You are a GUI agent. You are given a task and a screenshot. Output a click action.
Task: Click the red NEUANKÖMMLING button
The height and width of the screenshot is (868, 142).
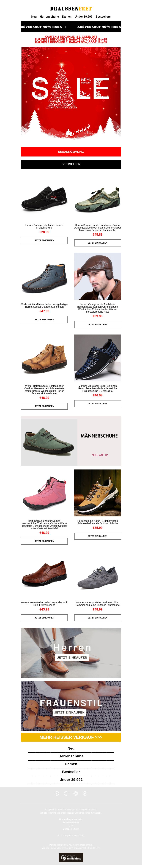click(71, 152)
